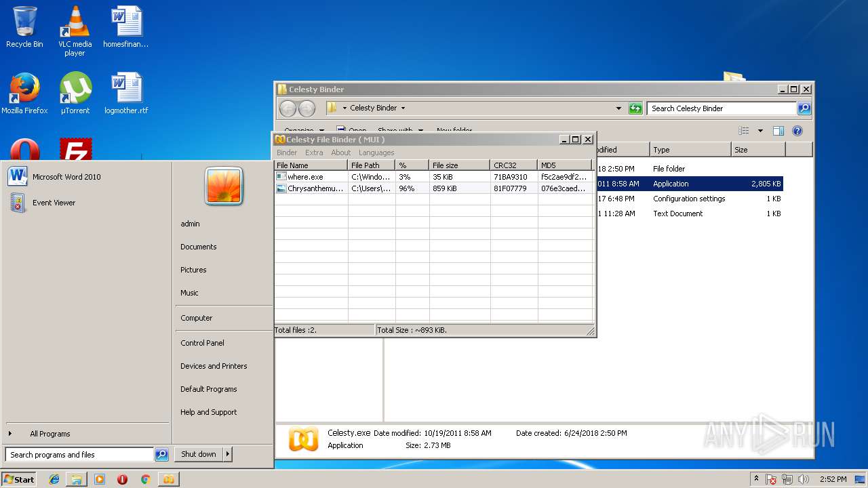Viewport: 868px width, 488px height.
Task: Change view using the Explorer view icon
Action: tap(744, 131)
